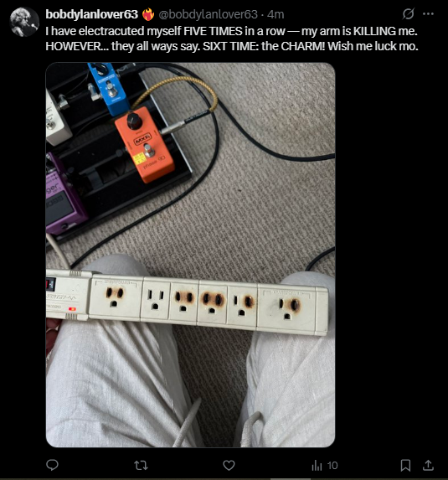Viewport: 448px width, 480px height.
Task: Click the bobdylanlover63 display name
Action: (x=92, y=14)
